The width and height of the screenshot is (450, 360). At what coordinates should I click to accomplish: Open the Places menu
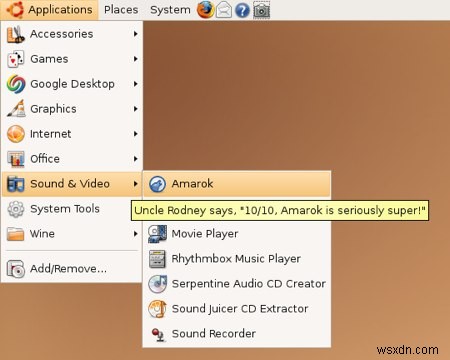click(121, 10)
